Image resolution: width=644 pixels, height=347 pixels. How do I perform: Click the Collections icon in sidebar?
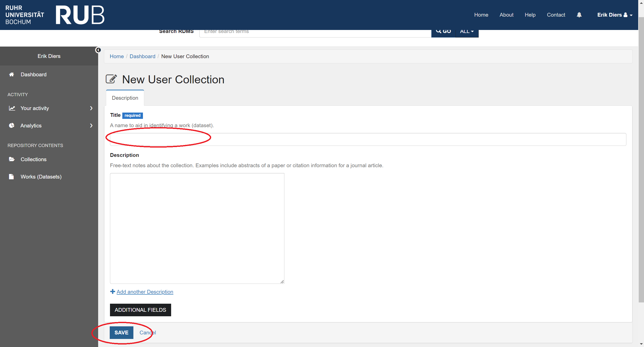pyautogui.click(x=12, y=159)
